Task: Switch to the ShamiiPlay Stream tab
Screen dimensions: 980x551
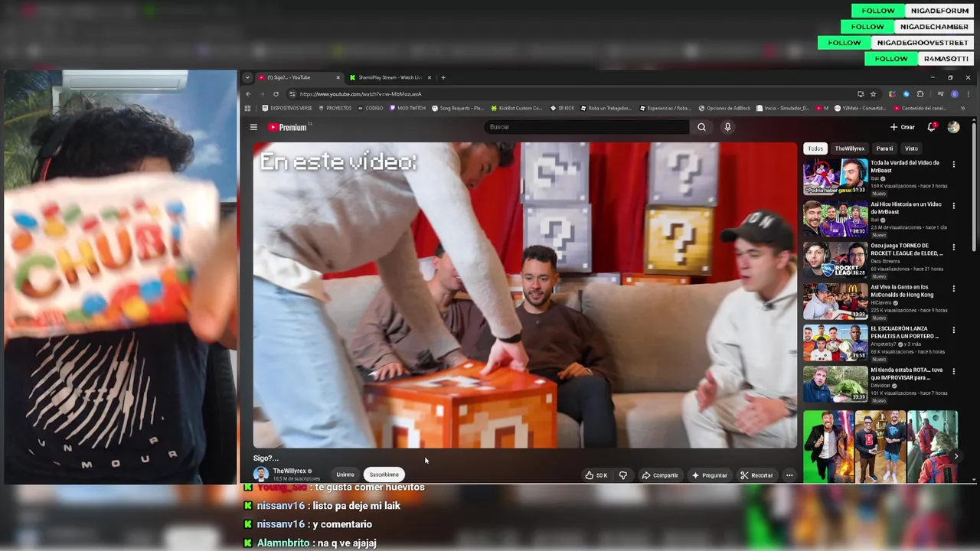Action: (391, 77)
